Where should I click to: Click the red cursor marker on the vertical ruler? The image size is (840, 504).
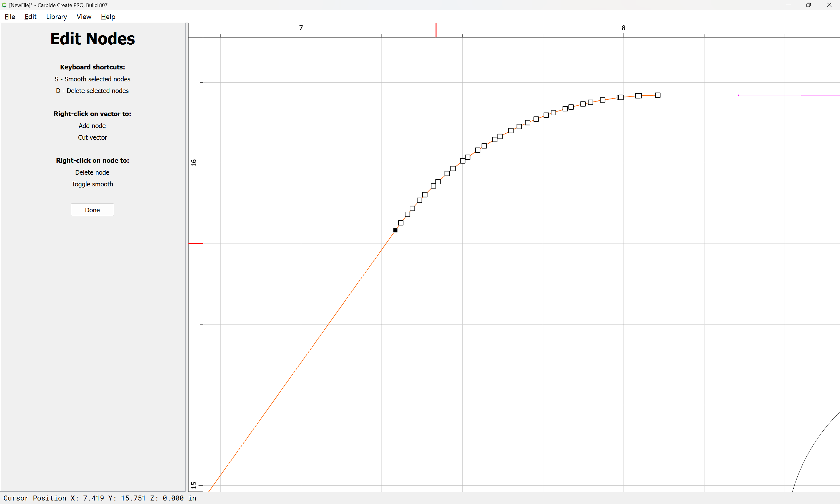pyautogui.click(x=196, y=244)
